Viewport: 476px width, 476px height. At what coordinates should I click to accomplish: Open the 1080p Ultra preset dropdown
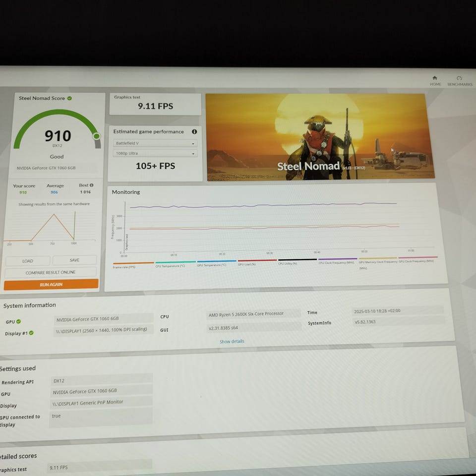click(x=155, y=153)
